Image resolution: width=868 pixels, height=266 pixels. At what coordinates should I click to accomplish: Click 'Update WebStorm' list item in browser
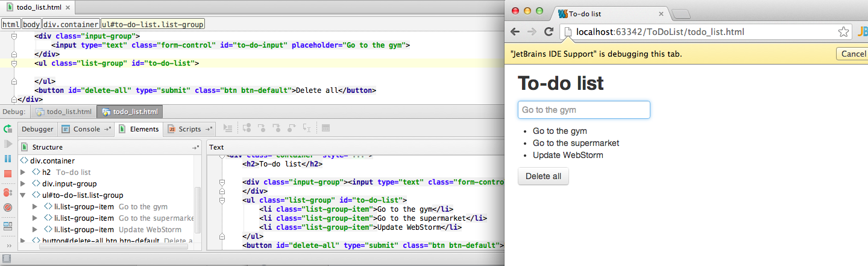tap(568, 155)
